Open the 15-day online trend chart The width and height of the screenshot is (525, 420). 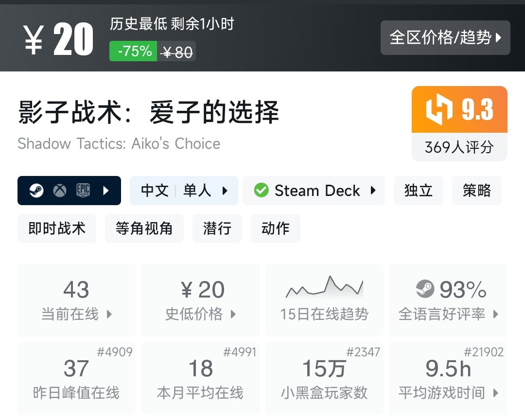(x=324, y=299)
